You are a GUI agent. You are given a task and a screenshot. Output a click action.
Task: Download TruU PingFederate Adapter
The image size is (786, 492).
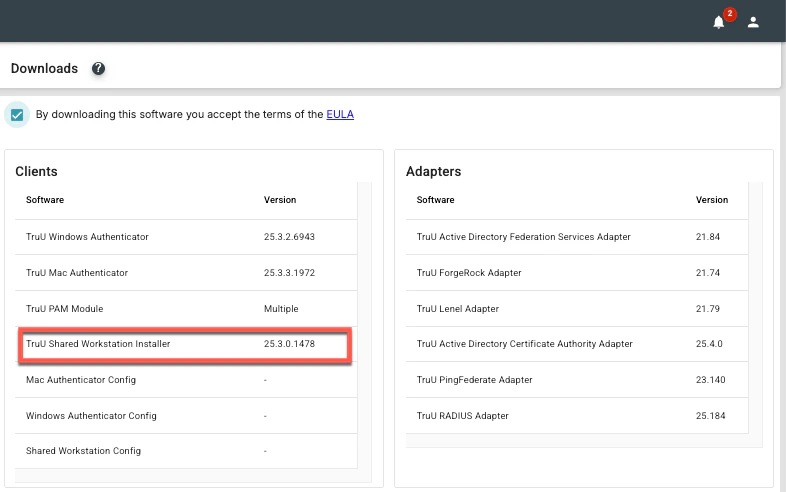[x=474, y=380]
